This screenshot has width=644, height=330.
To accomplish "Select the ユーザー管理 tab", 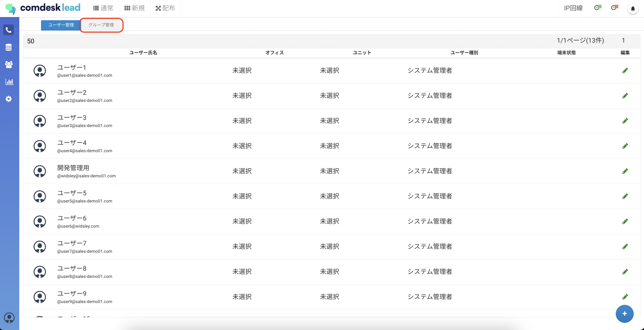I will tap(61, 25).
